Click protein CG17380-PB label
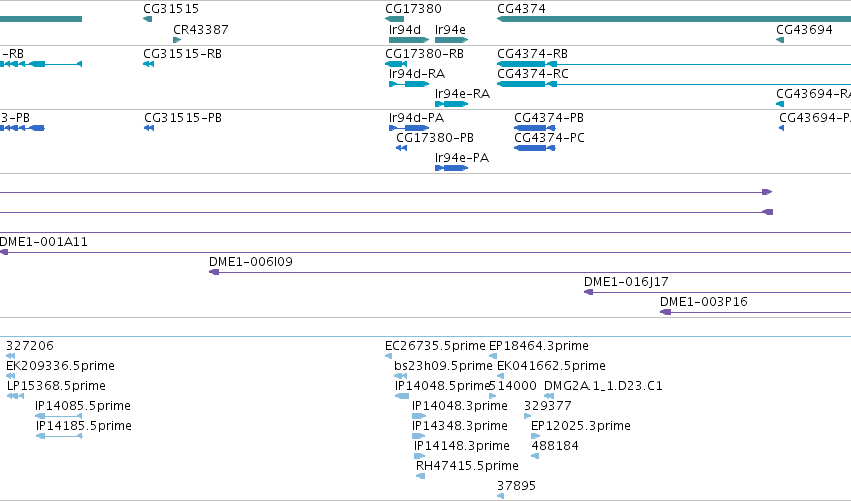This screenshot has width=851, height=501. [435, 138]
